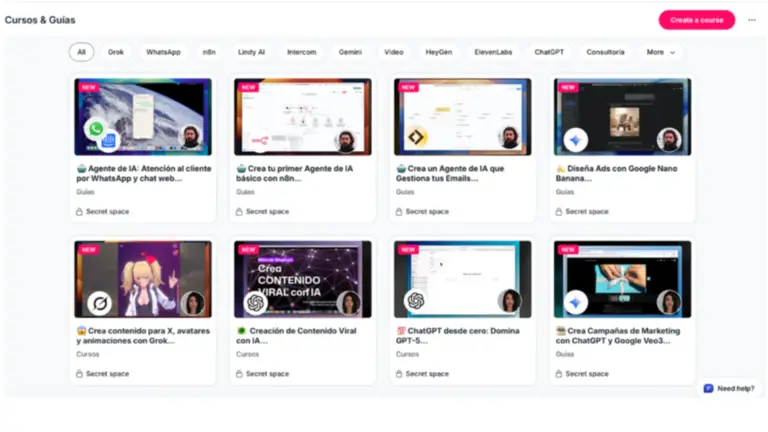
Task: Filter courses by Grok tag
Action: pos(116,52)
